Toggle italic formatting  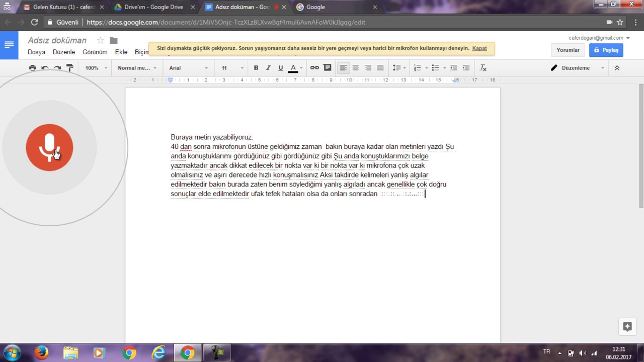268,68
